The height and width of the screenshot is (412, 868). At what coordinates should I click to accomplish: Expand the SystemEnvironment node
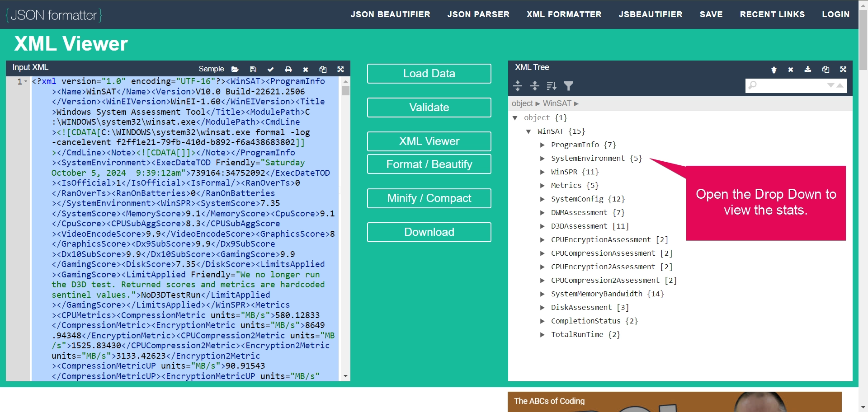(542, 159)
